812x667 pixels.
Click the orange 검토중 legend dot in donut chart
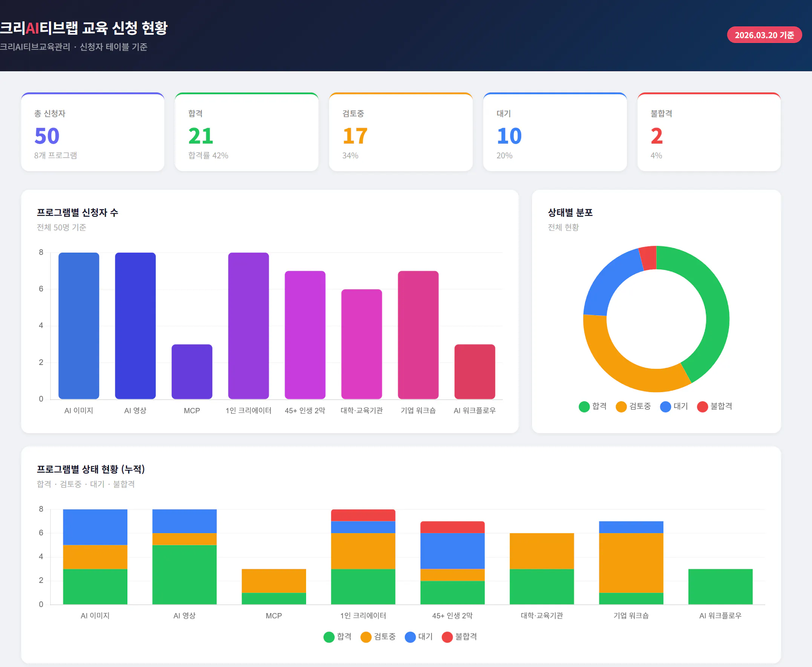point(622,406)
